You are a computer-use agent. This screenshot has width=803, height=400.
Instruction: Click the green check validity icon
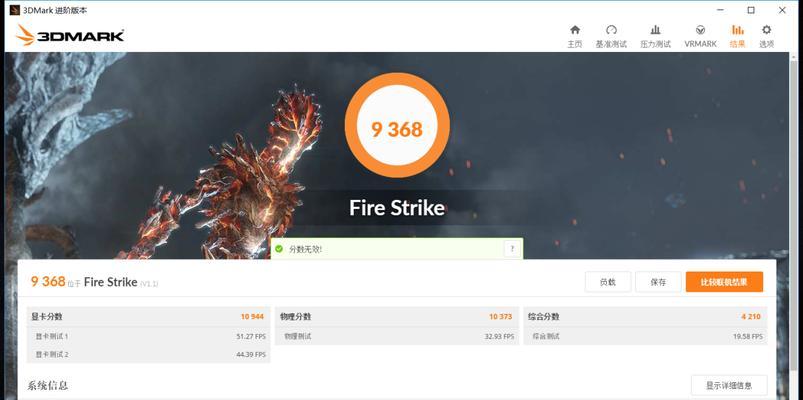click(279, 249)
